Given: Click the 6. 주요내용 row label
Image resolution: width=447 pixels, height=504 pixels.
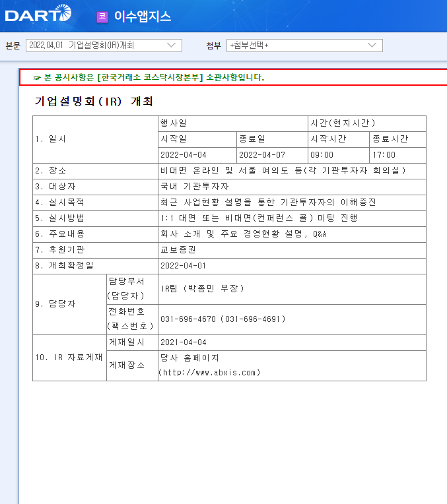Looking at the screenshot, I should pos(95,234).
